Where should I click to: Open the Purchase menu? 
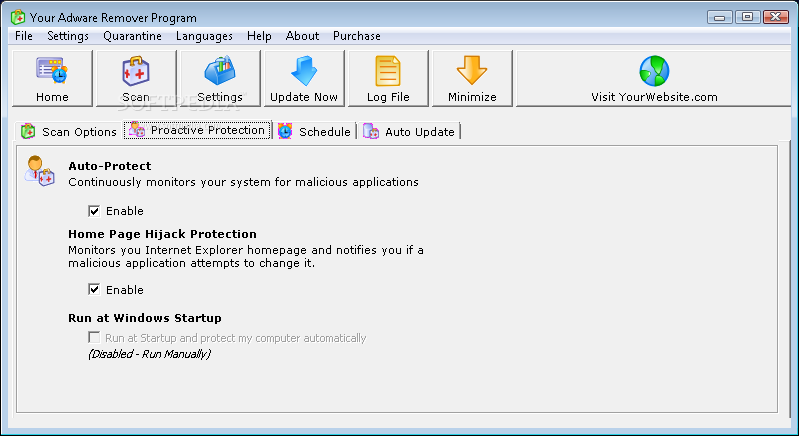(x=357, y=36)
